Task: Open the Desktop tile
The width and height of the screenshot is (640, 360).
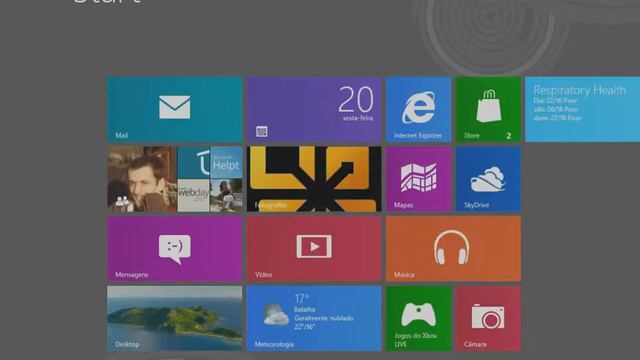Action: [175, 318]
